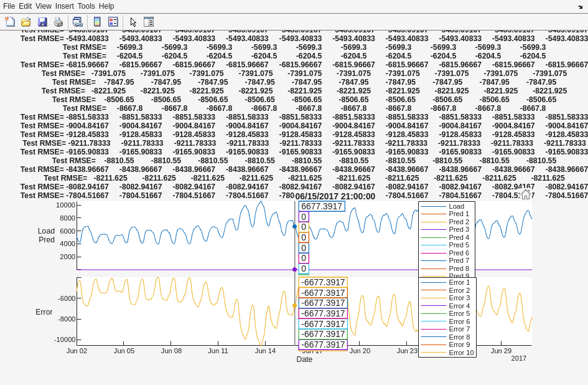Toggle the Insert Legend toolbar icon
Screen dimensions: 588x385
(x=113, y=22)
